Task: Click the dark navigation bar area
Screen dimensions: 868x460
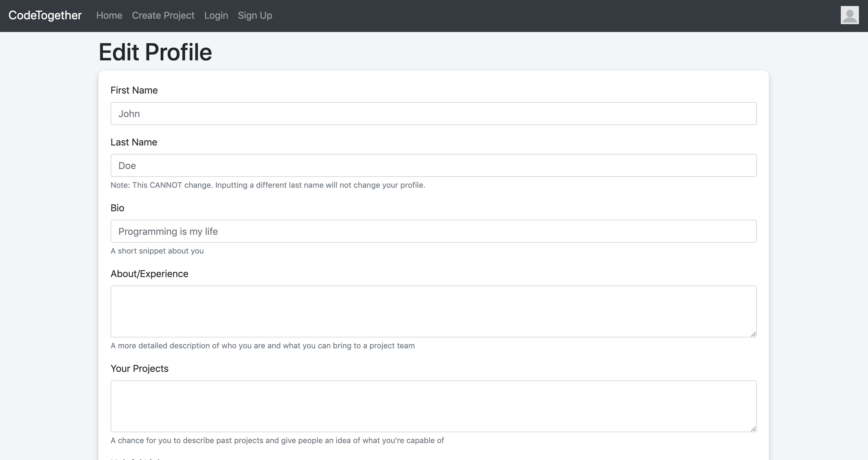Action: 506,15
